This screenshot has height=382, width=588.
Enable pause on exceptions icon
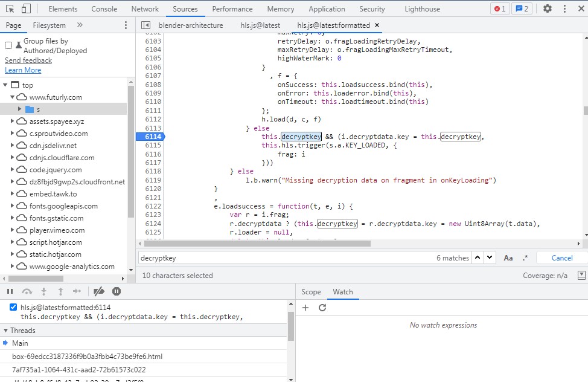pos(117,291)
